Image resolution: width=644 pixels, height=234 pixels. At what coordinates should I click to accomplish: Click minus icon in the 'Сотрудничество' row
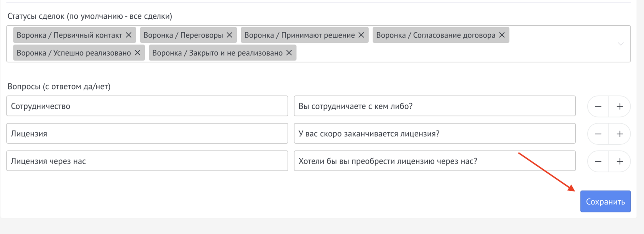coord(598,106)
